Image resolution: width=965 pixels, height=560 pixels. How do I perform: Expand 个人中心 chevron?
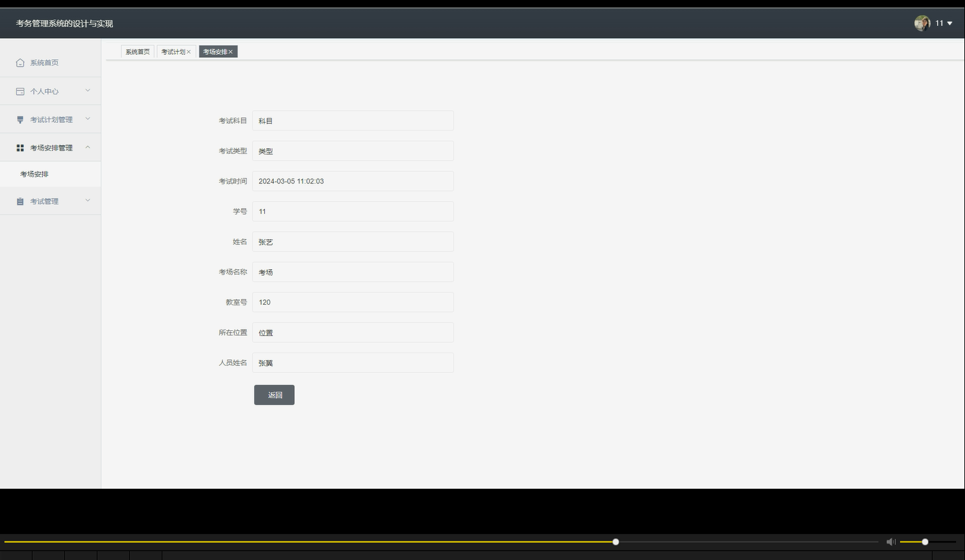point(88,91)
